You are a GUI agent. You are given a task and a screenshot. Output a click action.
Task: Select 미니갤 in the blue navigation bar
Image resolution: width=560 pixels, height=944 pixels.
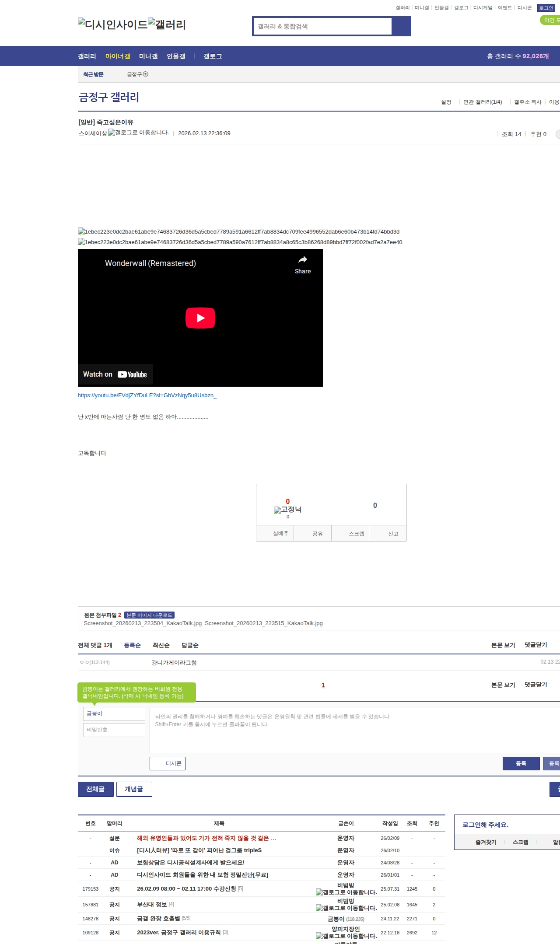148,56
